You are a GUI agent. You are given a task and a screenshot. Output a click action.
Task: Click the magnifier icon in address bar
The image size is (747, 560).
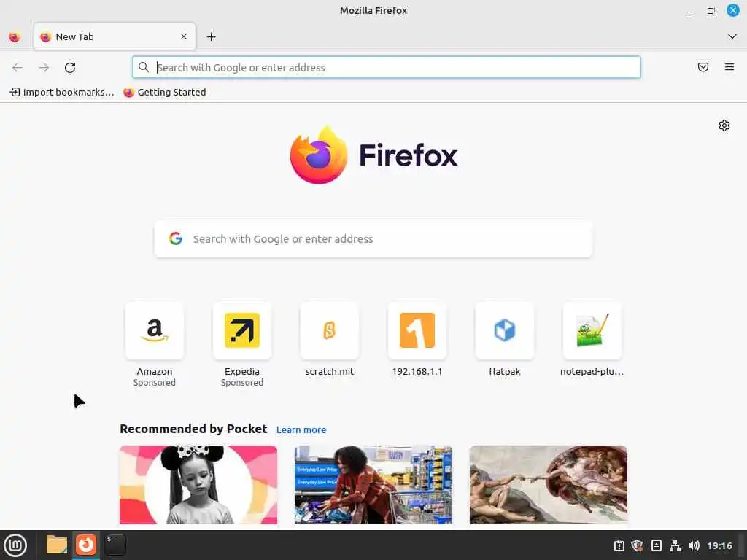click(144, 67)
